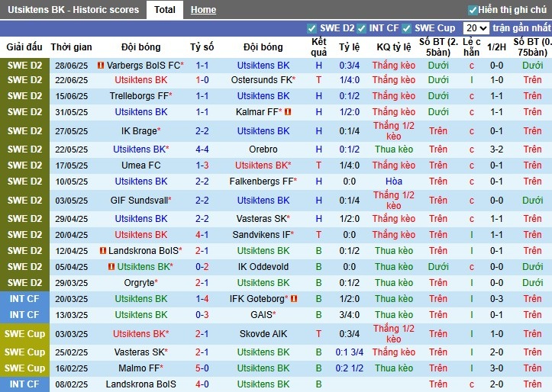Screen dimensions: 552x392
Task: Click the odds value 0:2 1/2
Action: (x=349, y=368)
